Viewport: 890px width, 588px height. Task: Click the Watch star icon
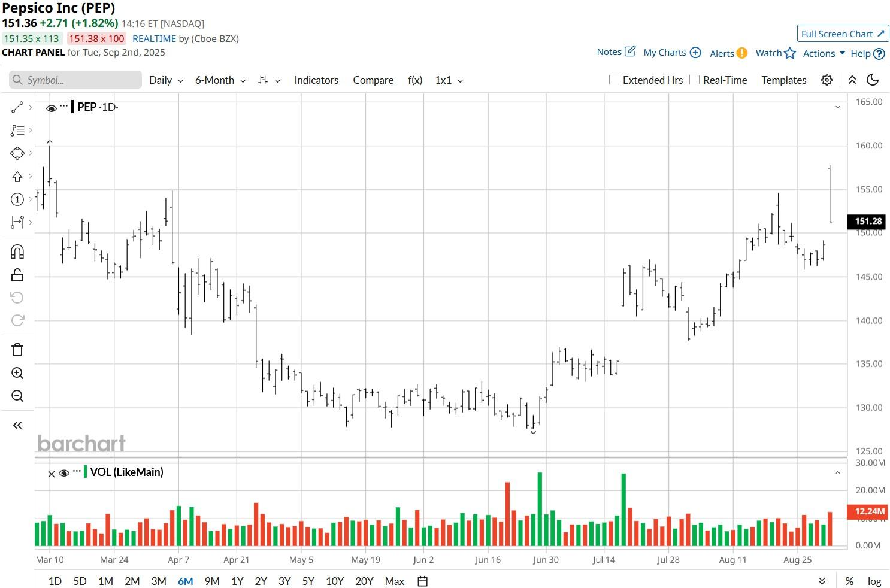coord(790,53)
